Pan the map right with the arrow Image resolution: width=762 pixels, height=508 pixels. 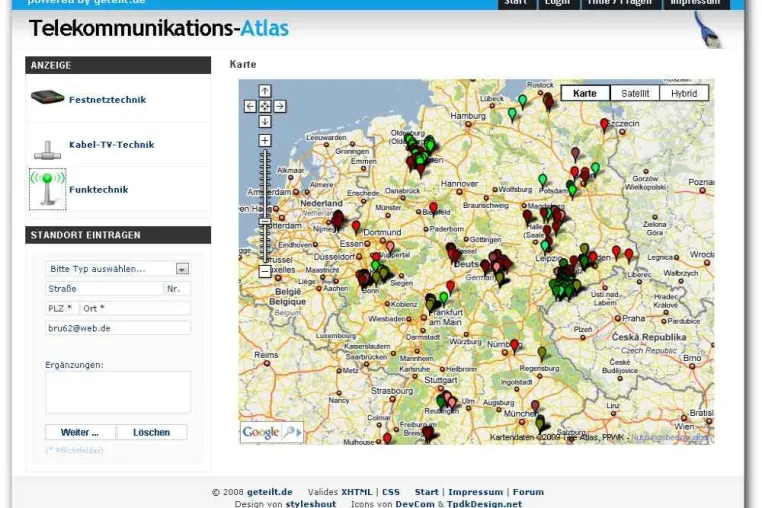279,106
